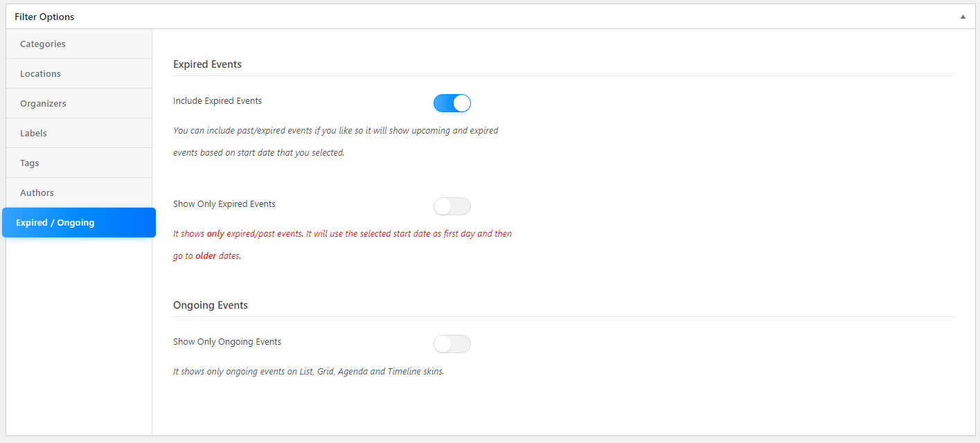Select the Expired / Ongoing tab
The height and width of the screenshot is (443, 980).
tap(79, 222)
